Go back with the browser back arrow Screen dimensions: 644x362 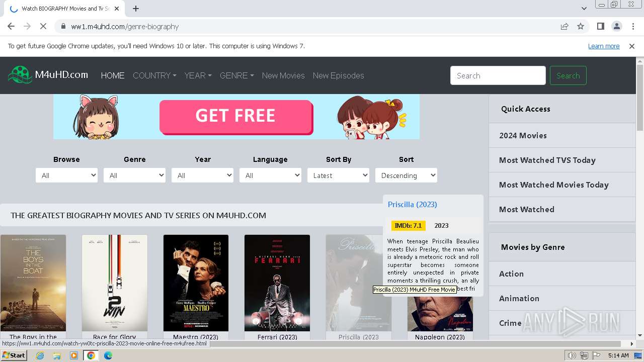pyautogui.click(x=11, y=26)
